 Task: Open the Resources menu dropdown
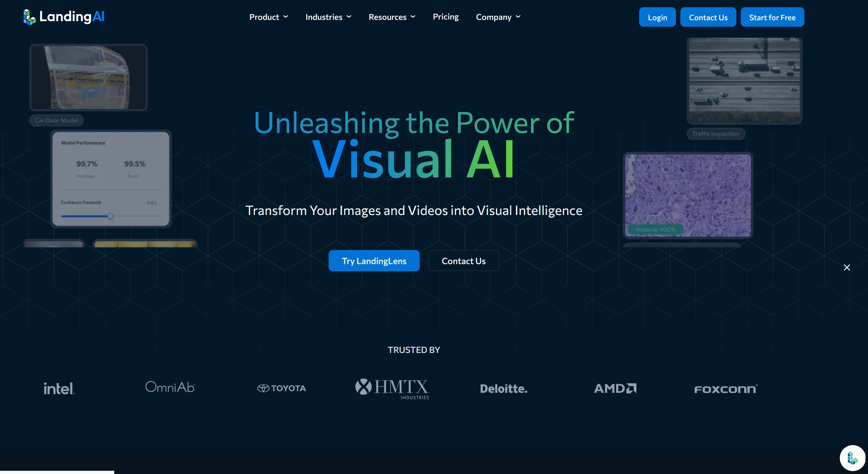pyautogui.click(x=392, y=16)
